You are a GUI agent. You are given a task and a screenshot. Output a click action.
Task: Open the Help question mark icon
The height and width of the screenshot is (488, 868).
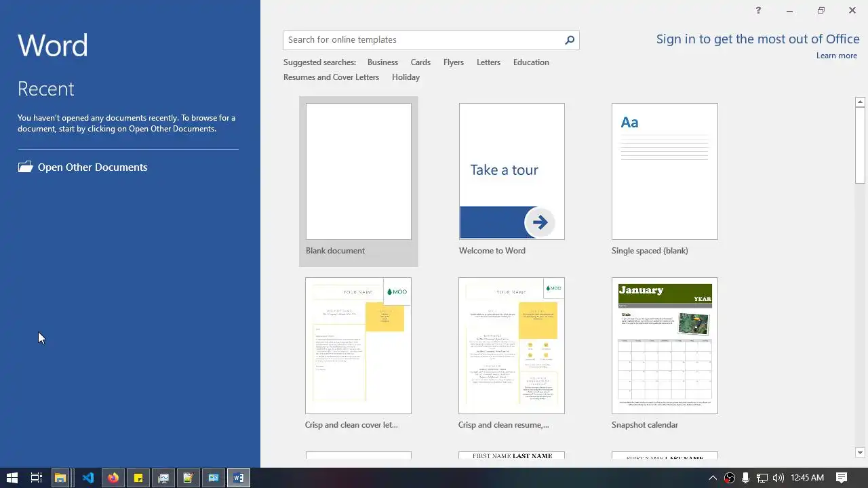click(x=758, y=10)
